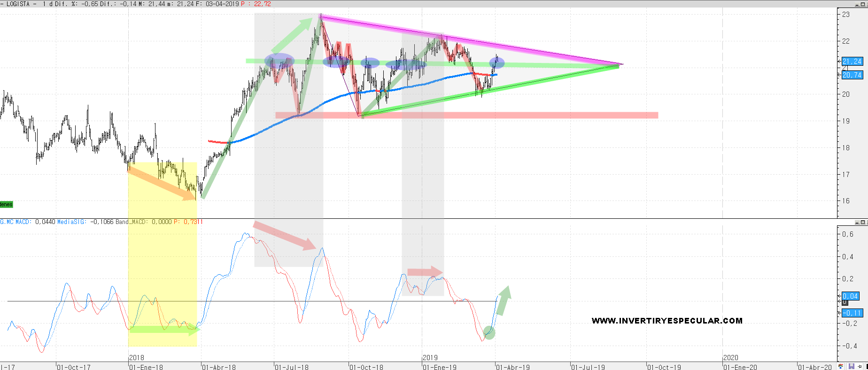Click the G.MC MACD indicator label
The image size is (868, 370).
[16, 222]
